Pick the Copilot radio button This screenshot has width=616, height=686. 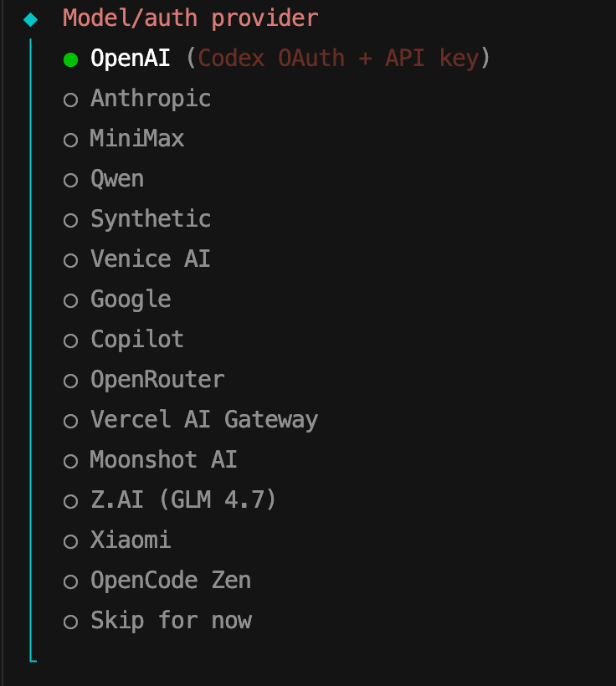coord(71,340)
